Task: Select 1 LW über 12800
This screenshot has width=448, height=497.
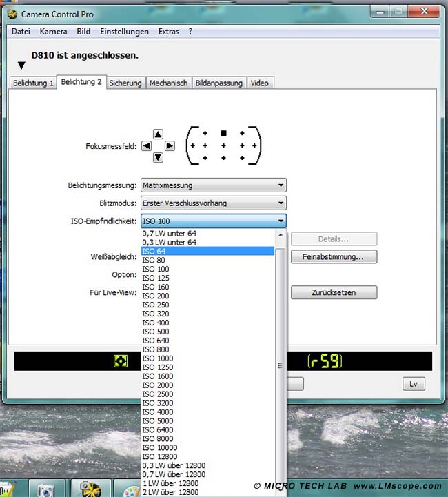Action: (208, 483)
